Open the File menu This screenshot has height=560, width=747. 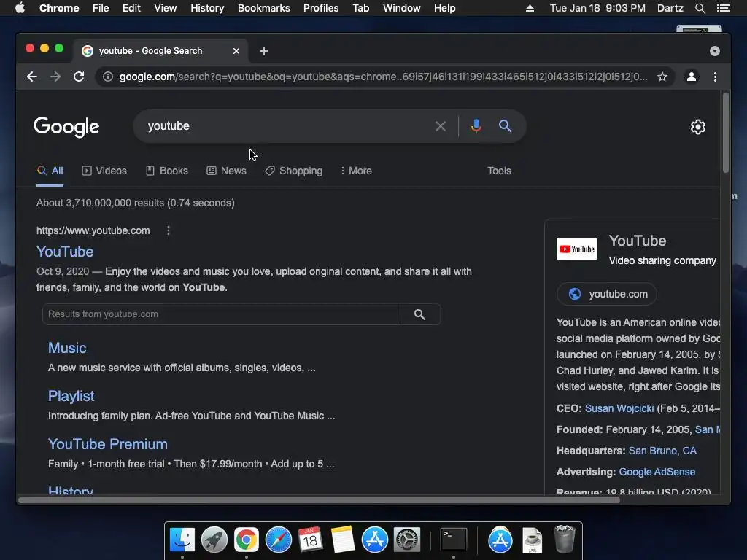(101, 8)
